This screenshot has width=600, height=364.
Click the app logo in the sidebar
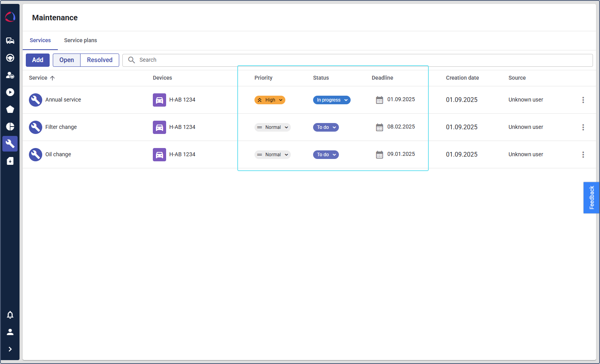tap(10, 17)
